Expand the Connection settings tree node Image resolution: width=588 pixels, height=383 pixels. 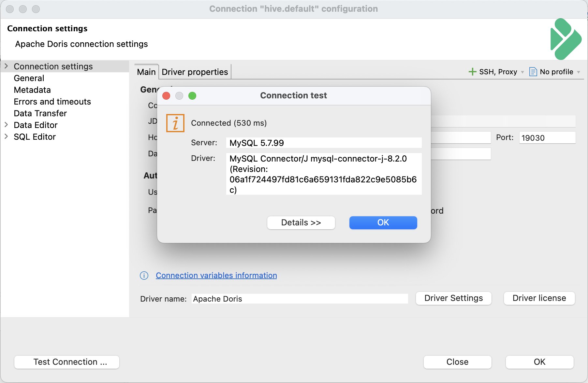coord(6,66)
